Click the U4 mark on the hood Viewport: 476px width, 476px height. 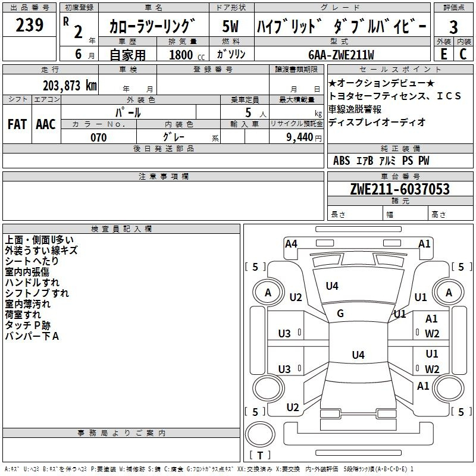click(x=332, y=286)
